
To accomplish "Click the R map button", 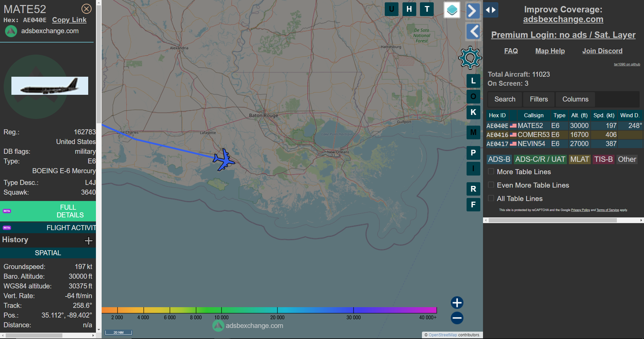I will [x=473, y=189].
